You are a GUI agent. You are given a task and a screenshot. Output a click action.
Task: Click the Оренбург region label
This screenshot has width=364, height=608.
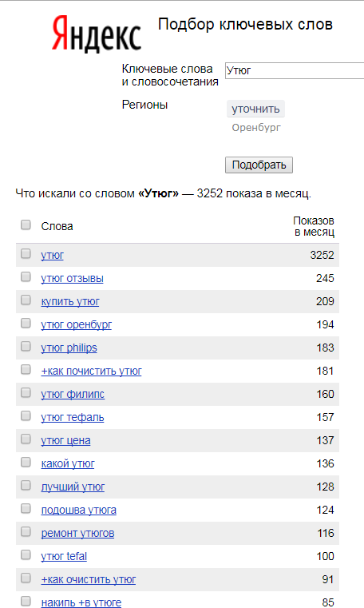point(256,128)
